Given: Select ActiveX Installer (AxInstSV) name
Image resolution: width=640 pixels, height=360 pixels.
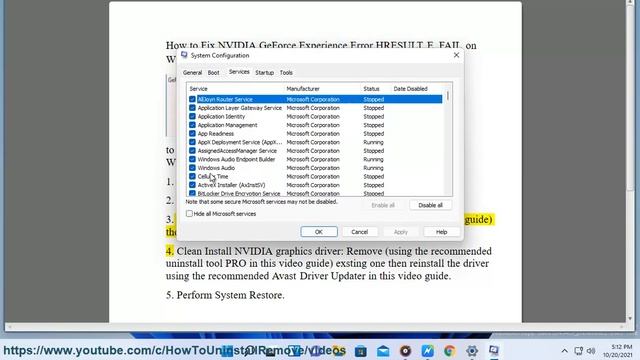Looking at the screenshot, I should (231, 185).
